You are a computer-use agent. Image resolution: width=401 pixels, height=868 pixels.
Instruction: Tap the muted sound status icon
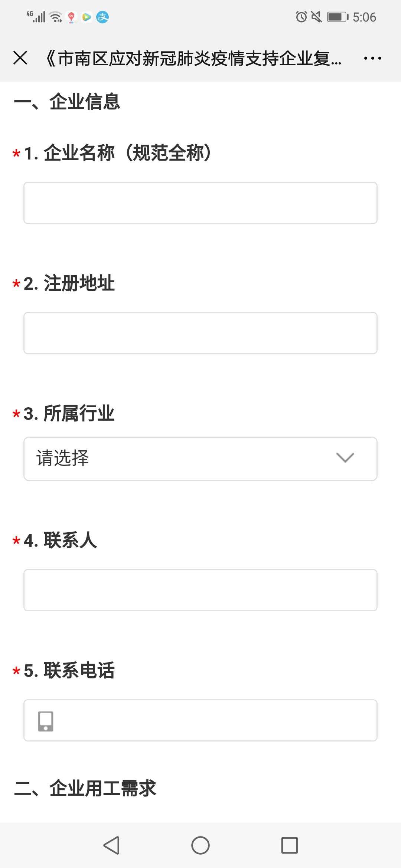[x=316, y=17]
